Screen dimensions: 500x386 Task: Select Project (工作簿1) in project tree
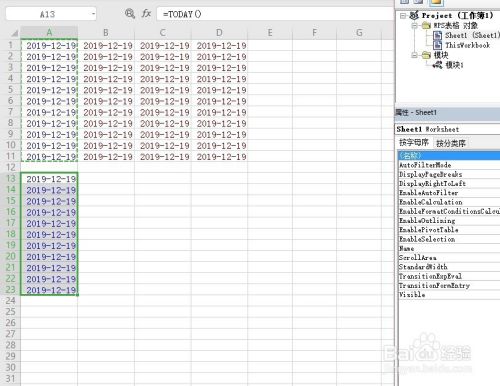click(457, 15)
